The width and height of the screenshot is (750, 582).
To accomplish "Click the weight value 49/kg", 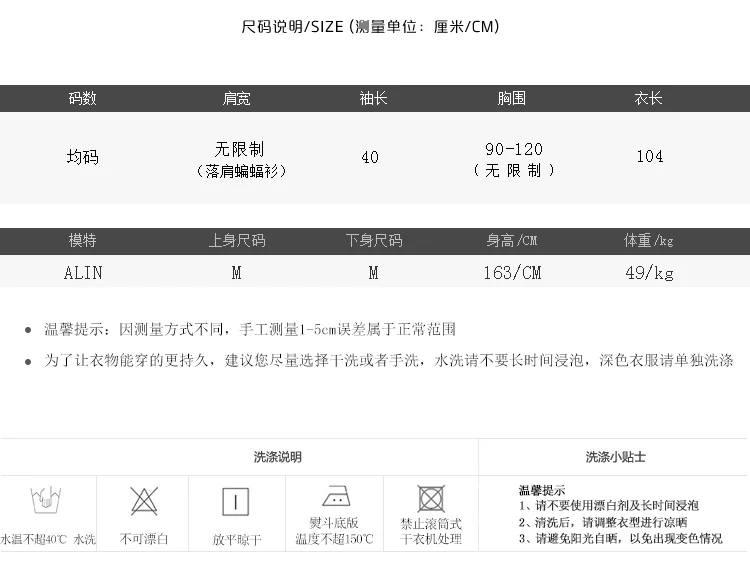I will tap(650, 273).
